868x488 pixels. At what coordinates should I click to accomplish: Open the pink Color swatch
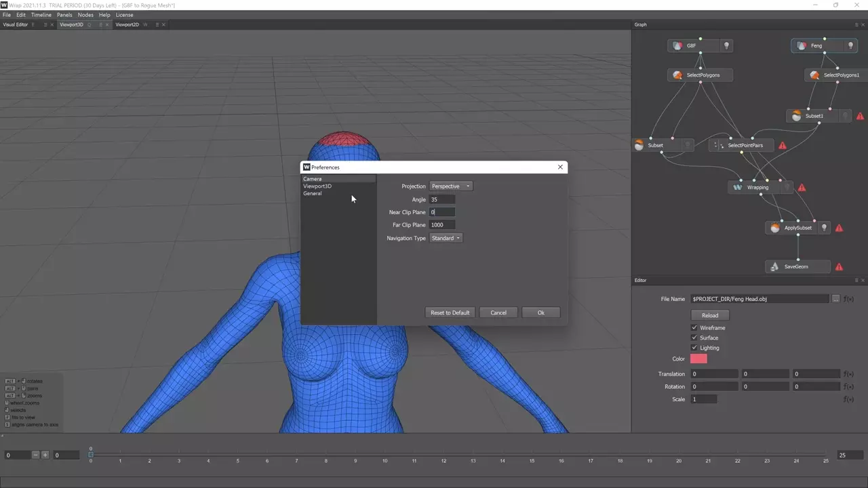pos(698,359)
